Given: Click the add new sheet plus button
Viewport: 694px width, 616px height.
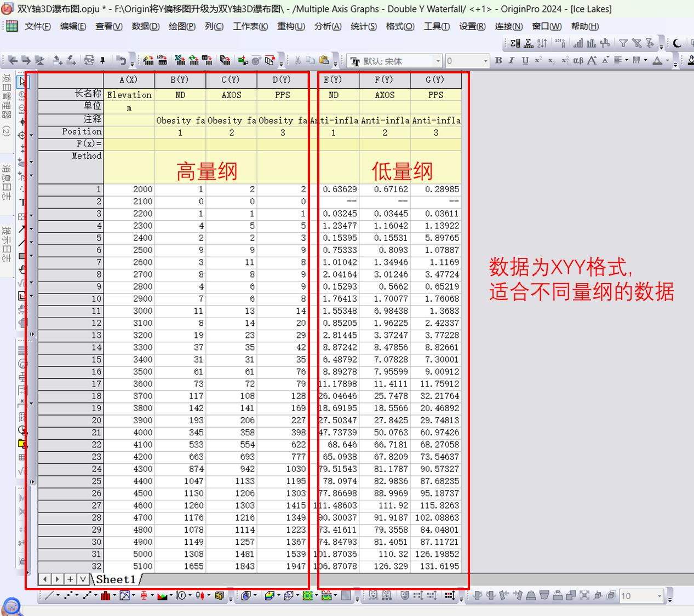Looking at the screenshot, I should tap(70, 579).
